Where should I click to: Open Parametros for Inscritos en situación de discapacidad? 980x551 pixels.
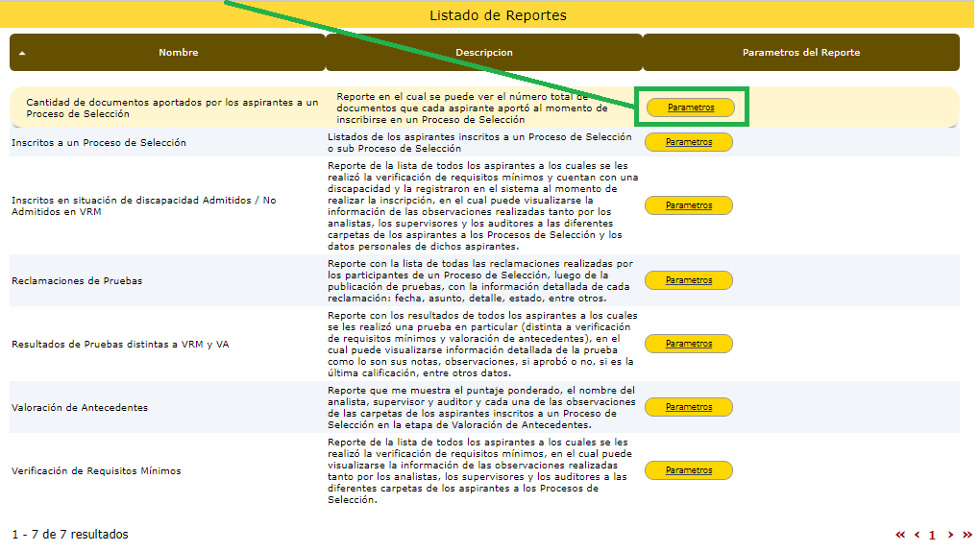[x=689, y=204]
